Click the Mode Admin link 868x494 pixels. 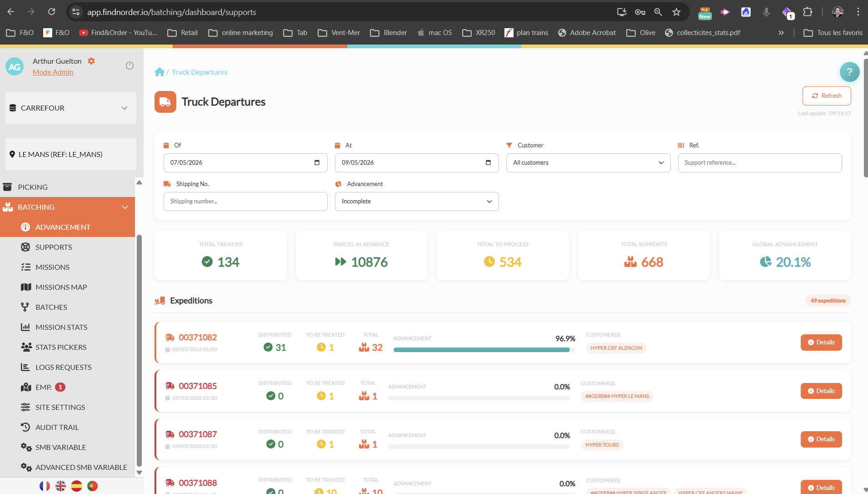click(x=53, y=72)
